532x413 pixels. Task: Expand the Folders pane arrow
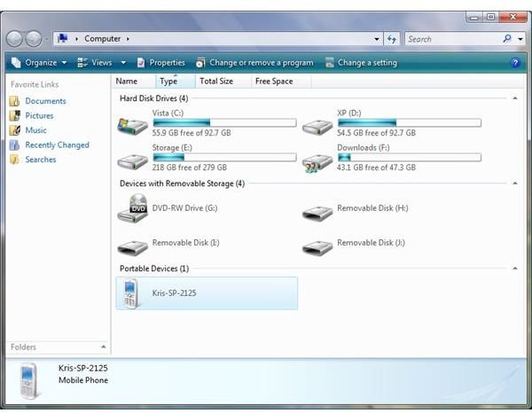click(104, 347)
